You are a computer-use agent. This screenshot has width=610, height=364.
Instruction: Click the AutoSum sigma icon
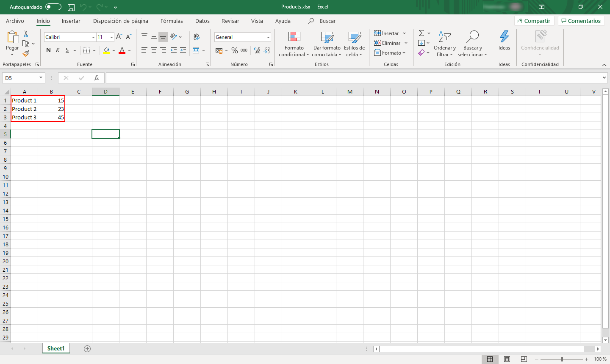coord(421,33)
